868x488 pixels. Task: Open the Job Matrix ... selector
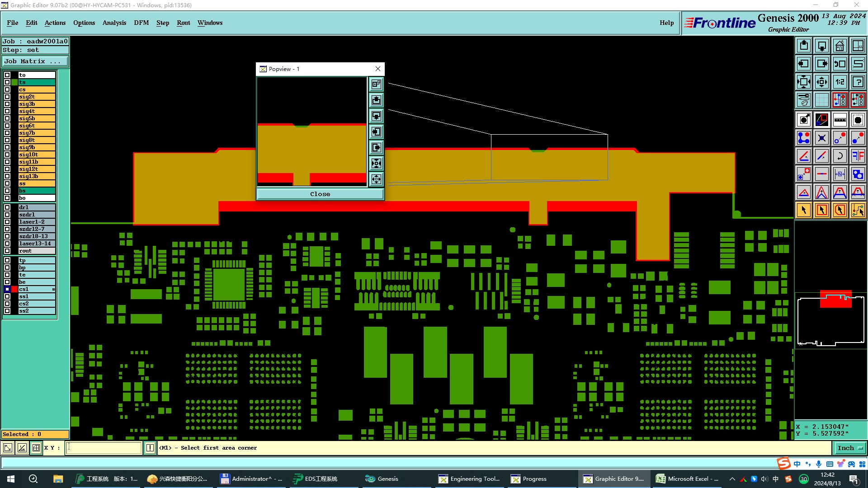click(x=35, y=61)
